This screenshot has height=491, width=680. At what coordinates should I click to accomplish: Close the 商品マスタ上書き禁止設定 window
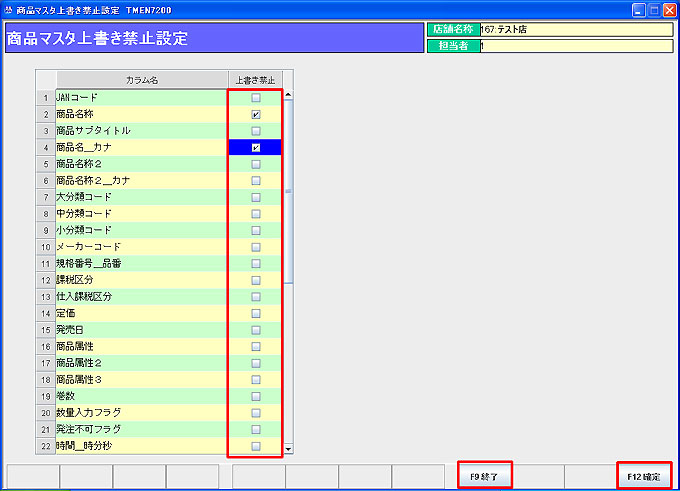(x=670, y=10)
